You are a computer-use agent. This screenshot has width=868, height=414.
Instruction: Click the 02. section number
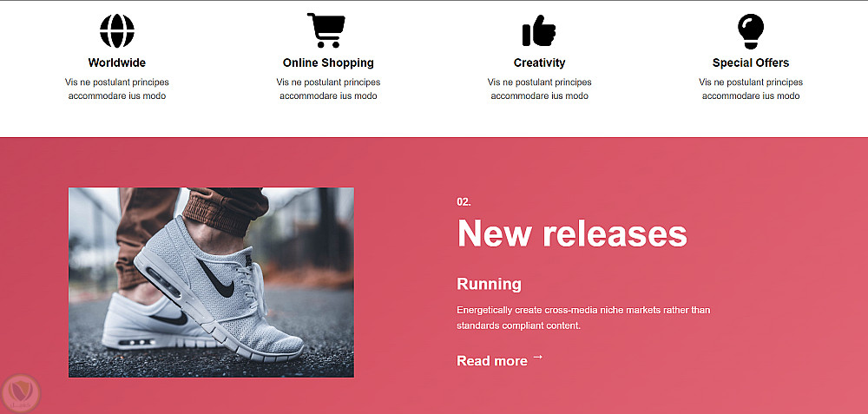(464, 202)
